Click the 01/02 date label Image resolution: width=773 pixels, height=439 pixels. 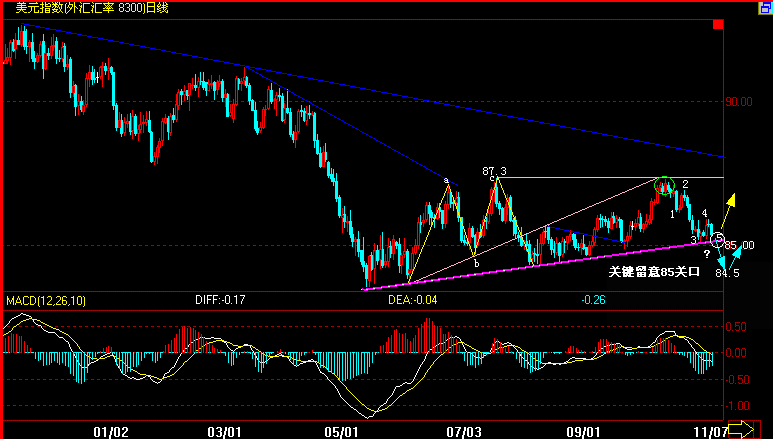coord(110,432)
